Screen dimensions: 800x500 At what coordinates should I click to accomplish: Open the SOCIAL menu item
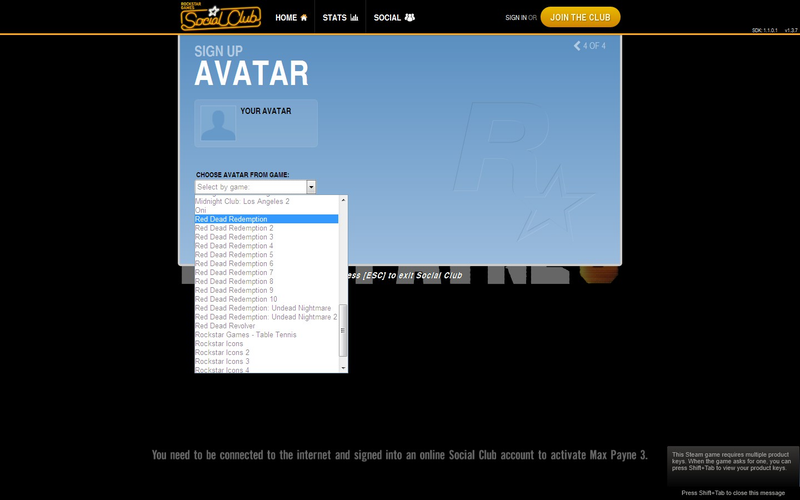tap(394, 17)
